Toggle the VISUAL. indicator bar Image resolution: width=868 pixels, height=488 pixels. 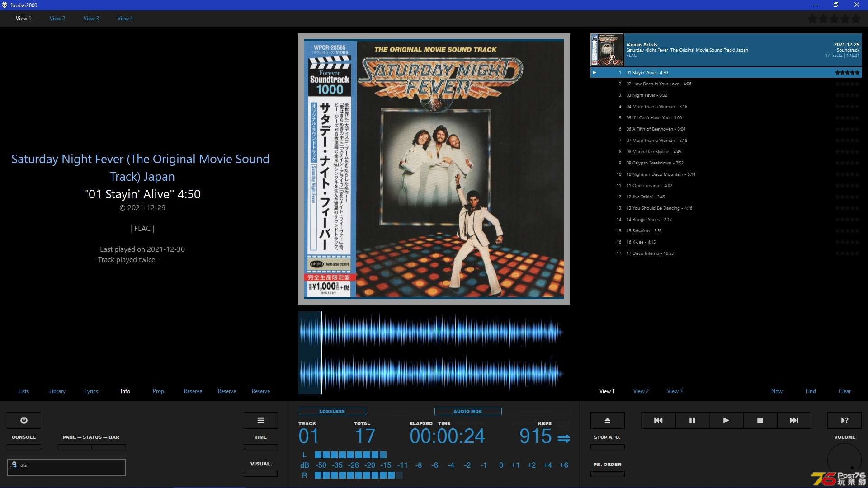pyautogui.click(x=261, y=474)
